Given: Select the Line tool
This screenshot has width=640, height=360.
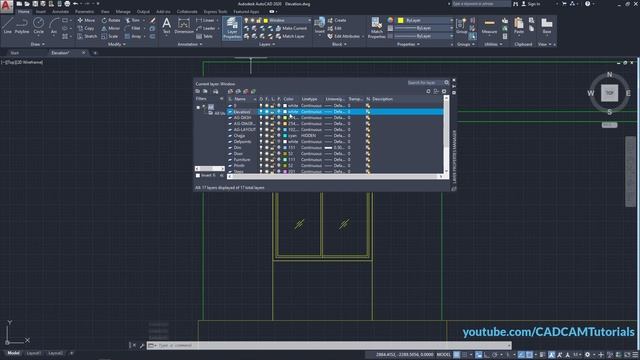Looking at the screenshot, I should click(7, 26).
